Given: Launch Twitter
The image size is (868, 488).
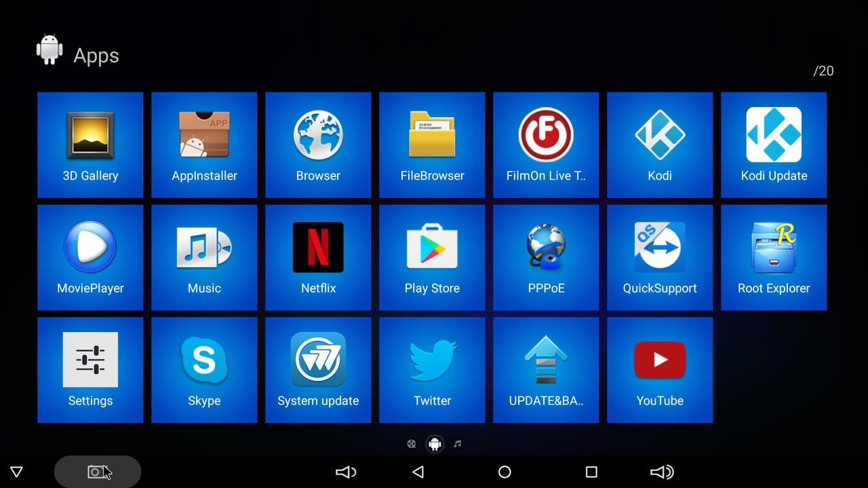Looking at the screenshot, I should click(x=432, y=370).
